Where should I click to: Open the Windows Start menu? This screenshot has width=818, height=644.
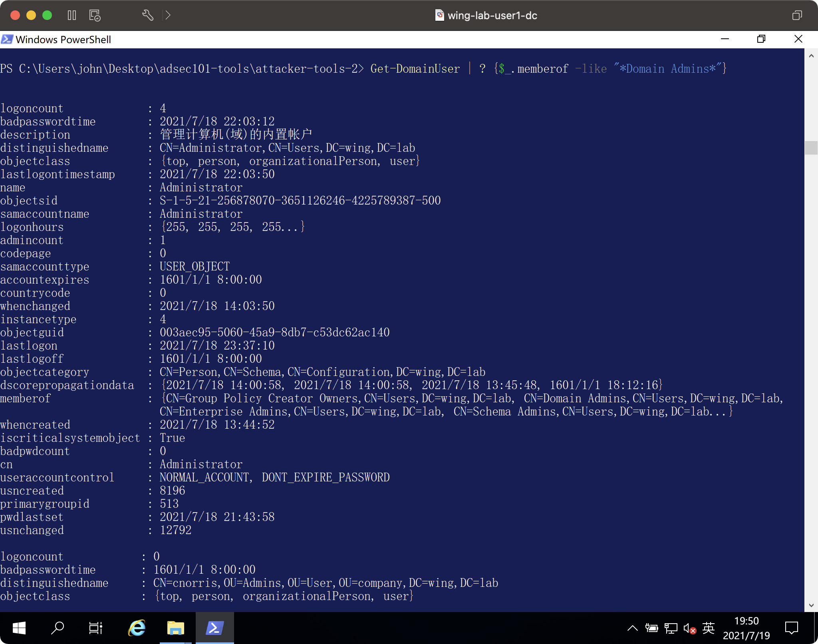19,628
